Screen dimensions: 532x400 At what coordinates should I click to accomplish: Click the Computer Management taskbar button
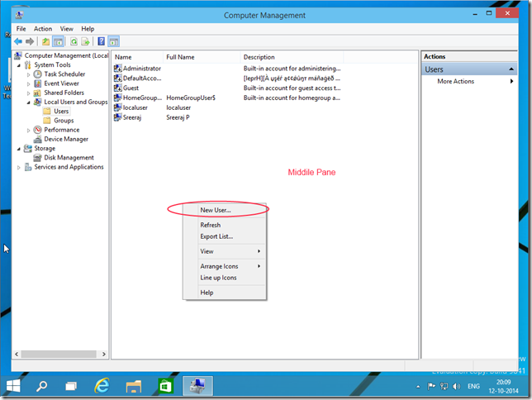197,386
